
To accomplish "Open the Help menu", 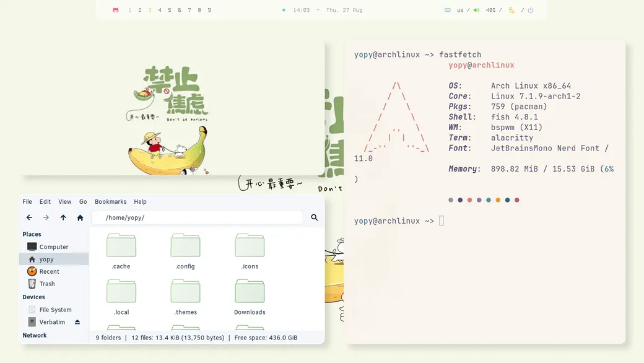I will [x=140, y=201].
